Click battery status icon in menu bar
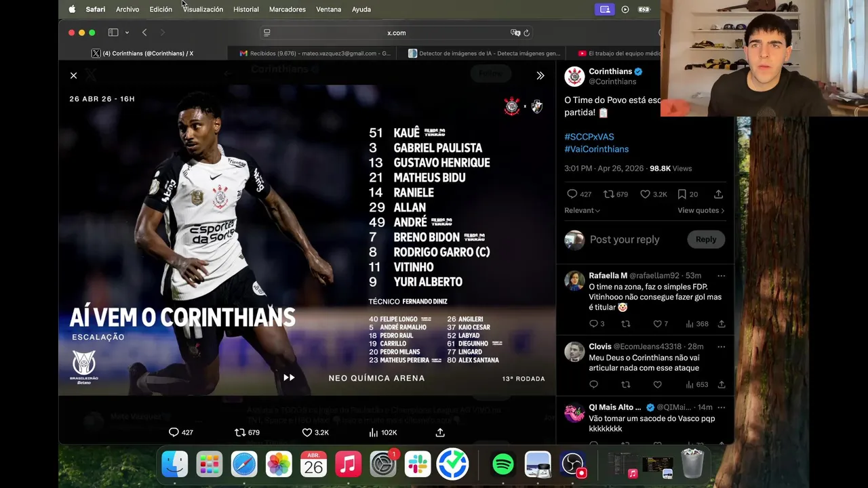Image resolution: width=868 pixels, height=488 pixels. pos(644,9)
